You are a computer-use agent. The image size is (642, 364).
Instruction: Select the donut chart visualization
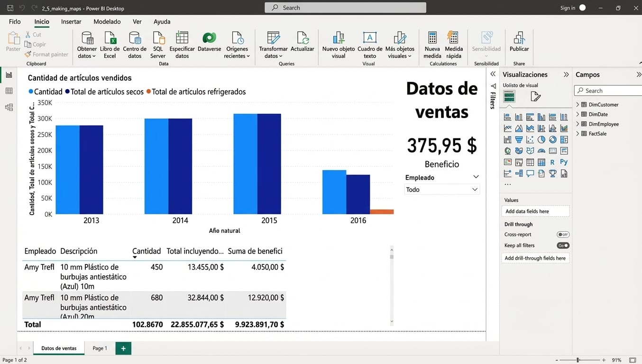tap(552, 139)
